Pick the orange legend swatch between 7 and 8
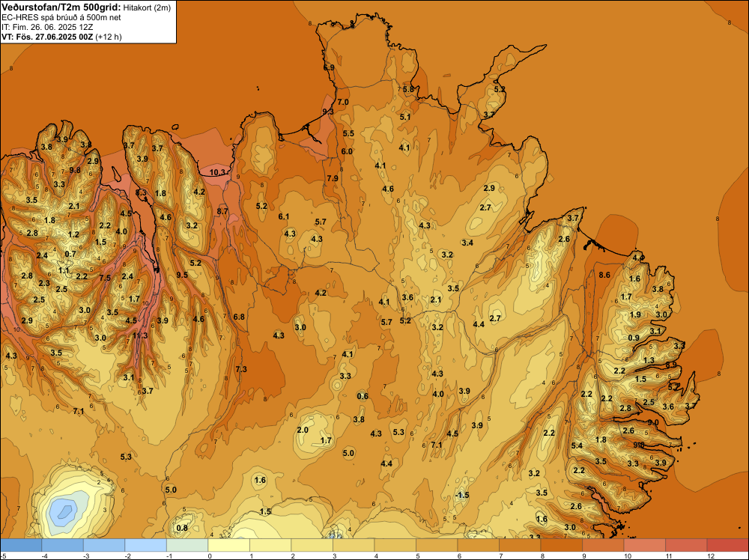Image resolution: width=749 pixels, height=560 pixels. pyautogui.click(x=520, y=545)
